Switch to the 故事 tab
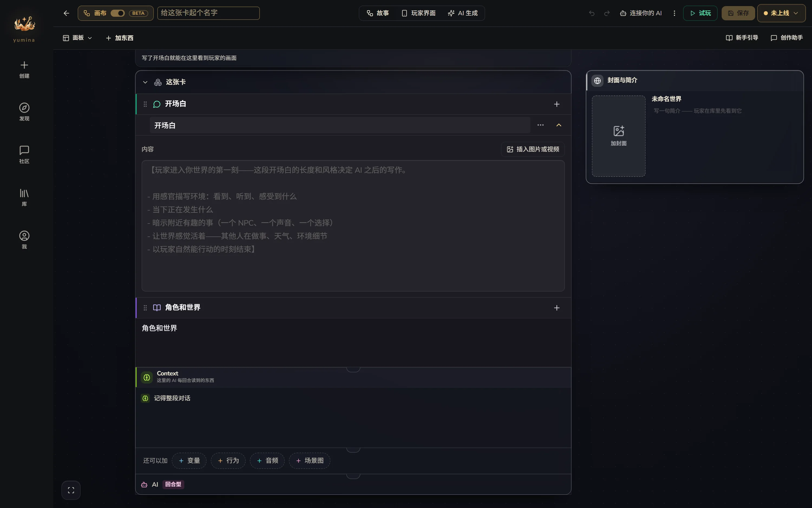This screenshot has height=508, width=812. (x=378, y=13)
